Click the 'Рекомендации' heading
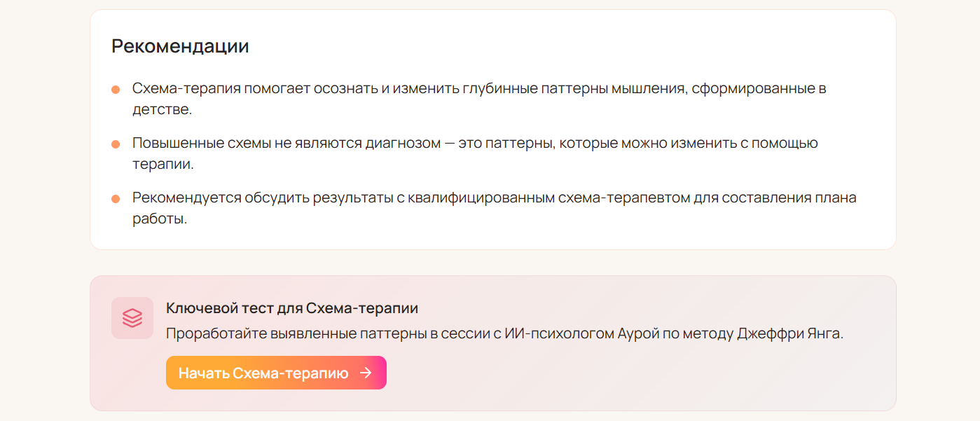Viewport: 980px width, 421px height. pyautogui.click(x=179, y=46)
